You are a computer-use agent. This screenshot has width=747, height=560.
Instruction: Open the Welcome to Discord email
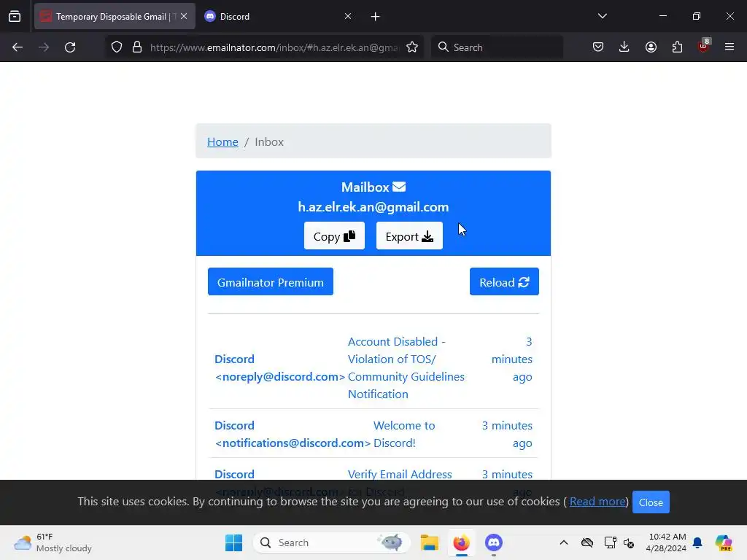pos(373,434)
